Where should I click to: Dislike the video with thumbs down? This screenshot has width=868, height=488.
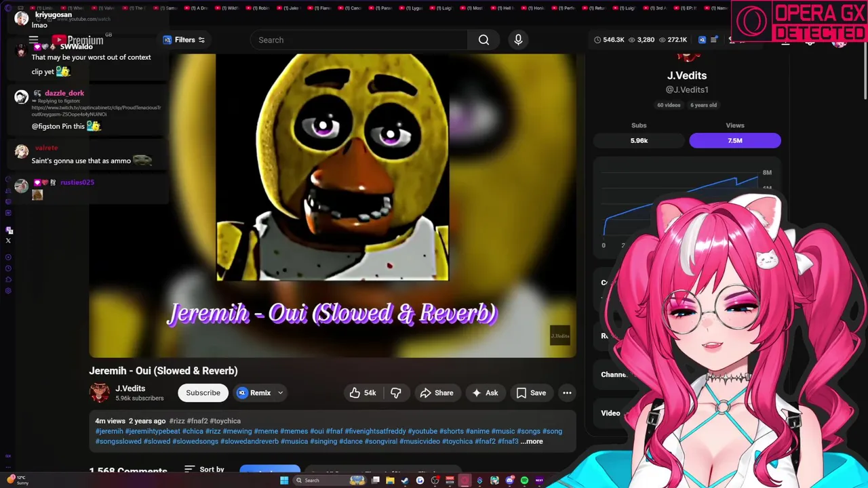396,393
